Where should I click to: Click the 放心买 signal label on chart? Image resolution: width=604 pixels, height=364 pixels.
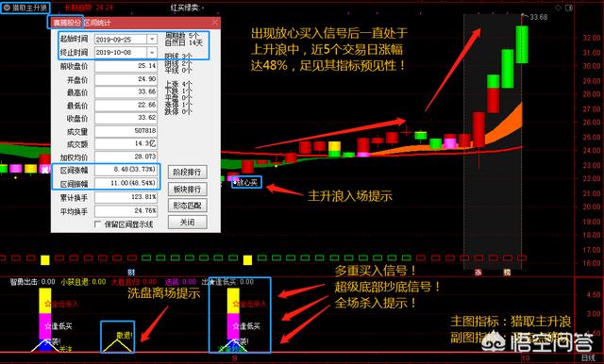(x=246, y=182)
